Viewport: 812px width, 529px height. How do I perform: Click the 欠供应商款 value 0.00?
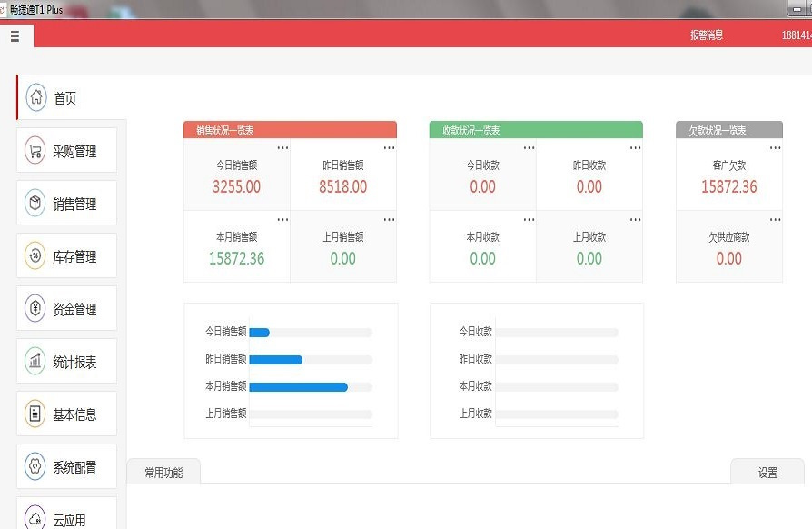[x=729, y=258]
